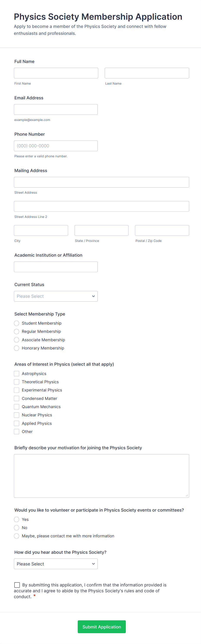Click into the Last Name field
This screenshot has height=644, width=201.
[147, 73]
